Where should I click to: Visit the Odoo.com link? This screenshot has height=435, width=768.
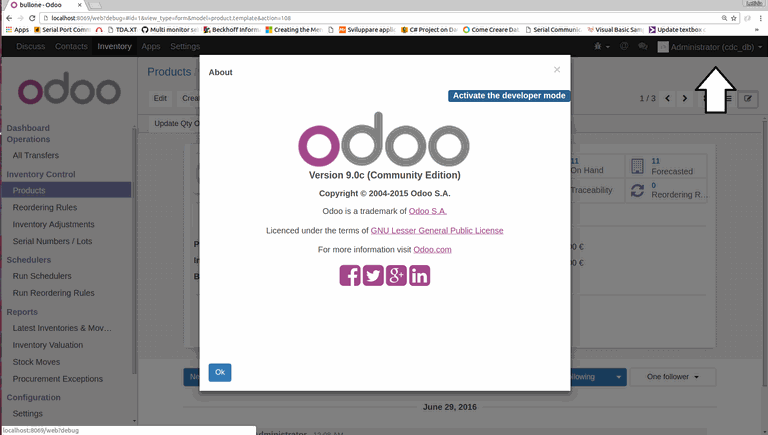click(x=432, y=249)
